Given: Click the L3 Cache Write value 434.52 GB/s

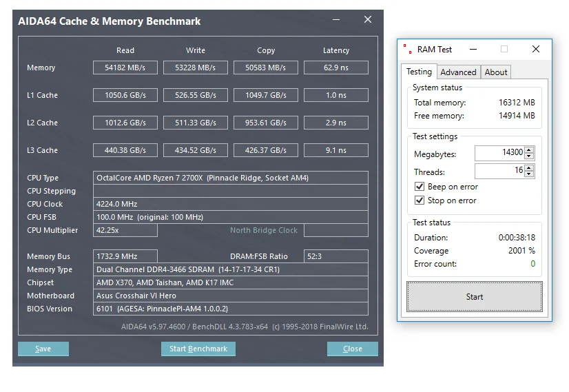Looking at the screenshot, I should tap(196, 150).
